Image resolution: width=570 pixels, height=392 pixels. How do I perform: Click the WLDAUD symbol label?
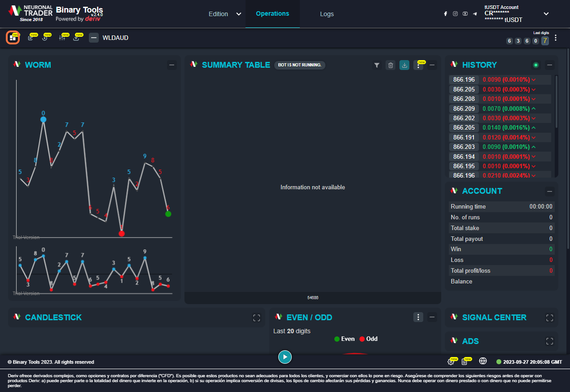pos(115,38)
